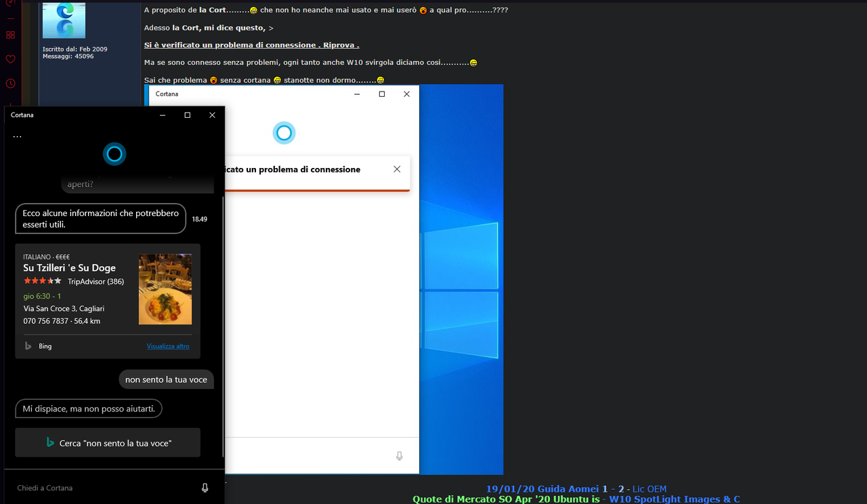Click the ITALIANO · €€€€ category label

point(46,257)
